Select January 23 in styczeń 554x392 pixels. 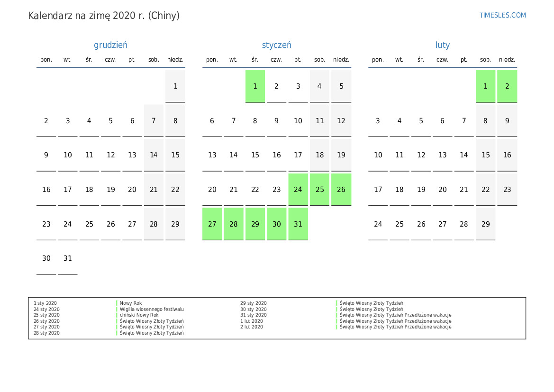[277, 190]
